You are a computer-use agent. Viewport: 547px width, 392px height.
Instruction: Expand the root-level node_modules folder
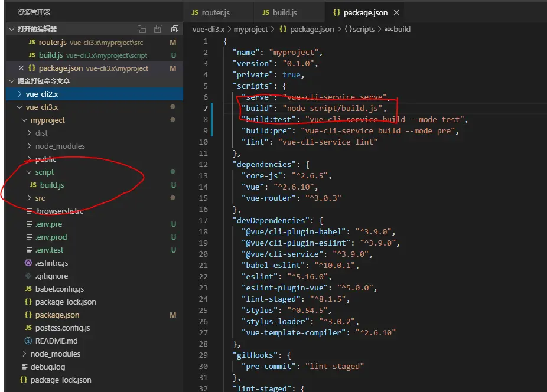point(24,354)
